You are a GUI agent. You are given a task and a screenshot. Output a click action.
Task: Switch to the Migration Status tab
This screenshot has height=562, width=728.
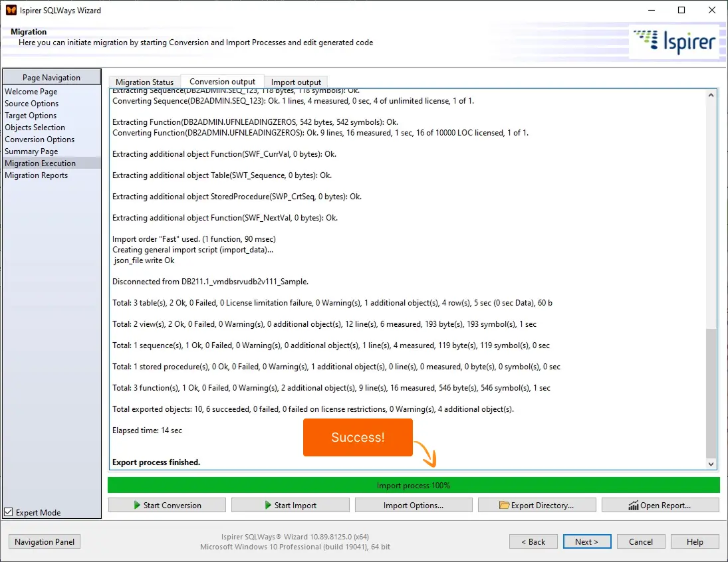click(x=144, y=82)
